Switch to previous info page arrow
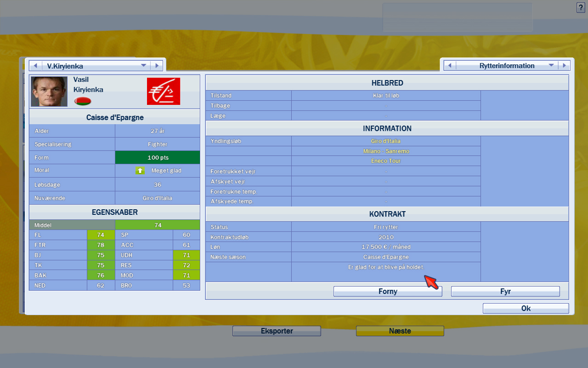This screenshot has height=368, width=588. click(x=450, y=66)
